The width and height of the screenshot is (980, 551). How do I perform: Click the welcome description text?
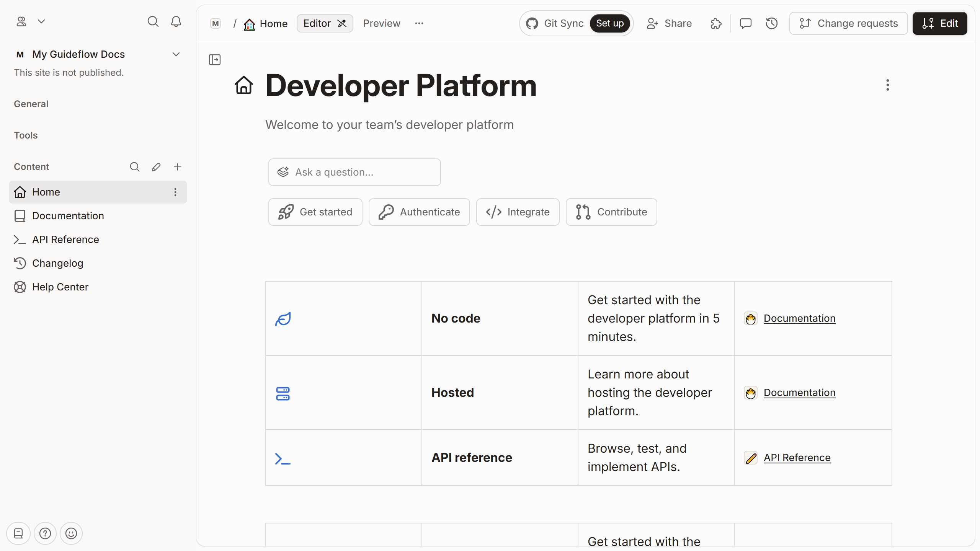click(389, 125)
